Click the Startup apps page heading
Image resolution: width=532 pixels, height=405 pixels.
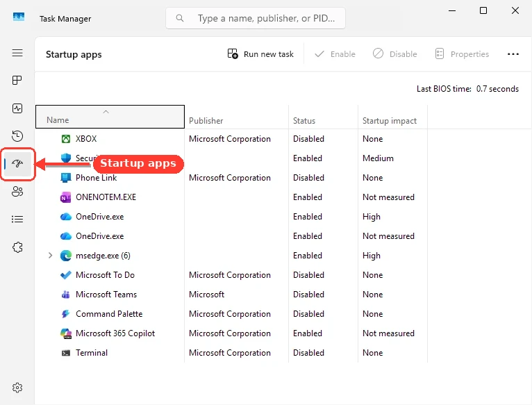(74, 54)
